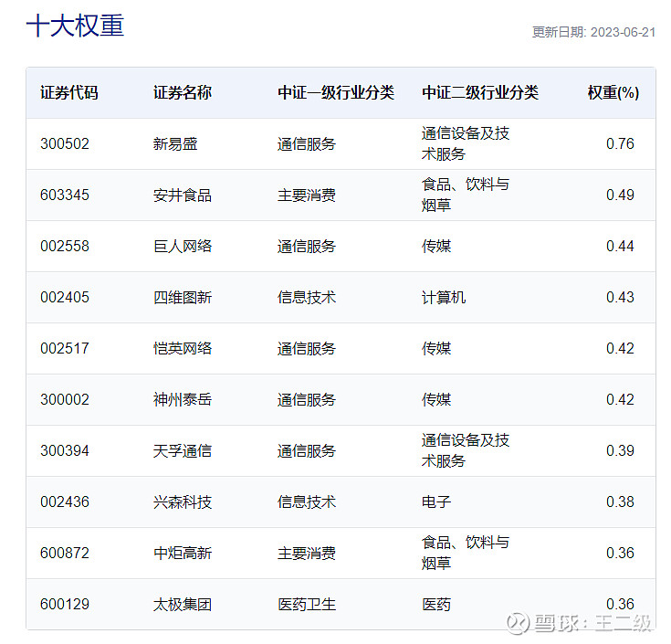Select the 证券名称 column header
This screenshot has height=644, width=671.
(x=183, y=92)
